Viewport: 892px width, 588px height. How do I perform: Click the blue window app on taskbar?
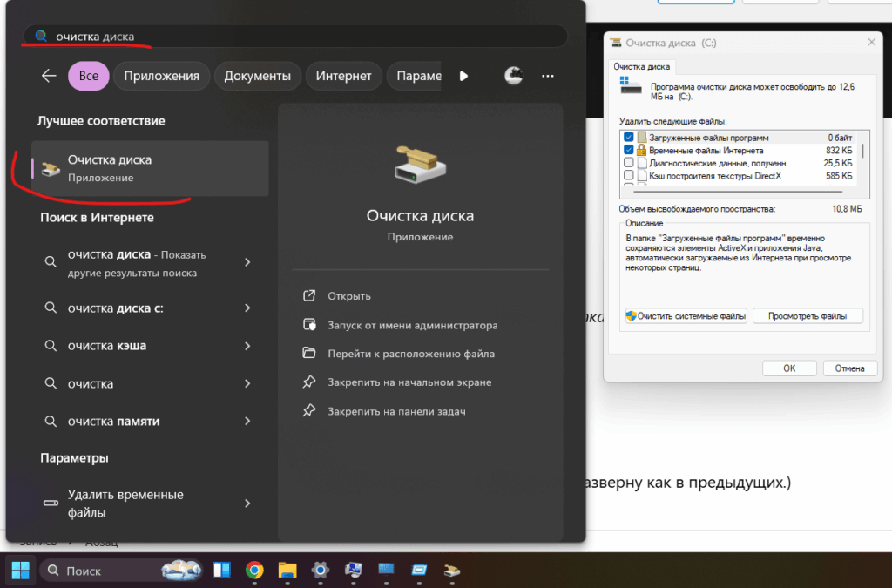click(x=419, y=571)
